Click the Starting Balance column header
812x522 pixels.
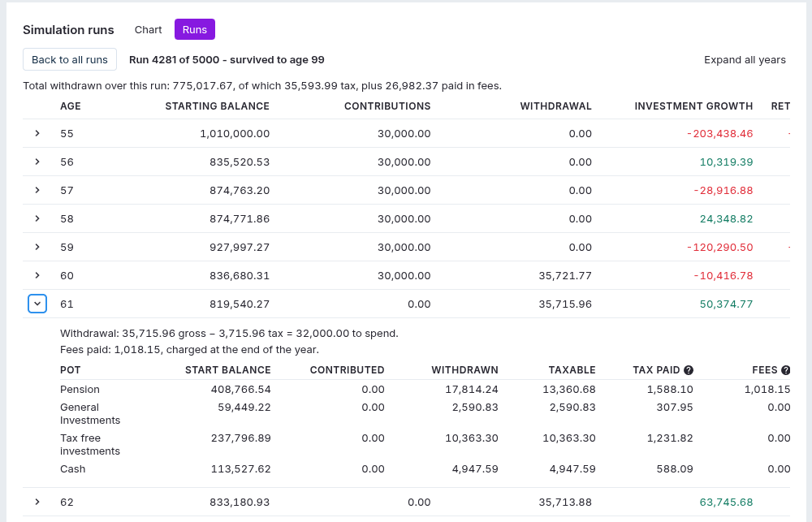click(217, 106)
